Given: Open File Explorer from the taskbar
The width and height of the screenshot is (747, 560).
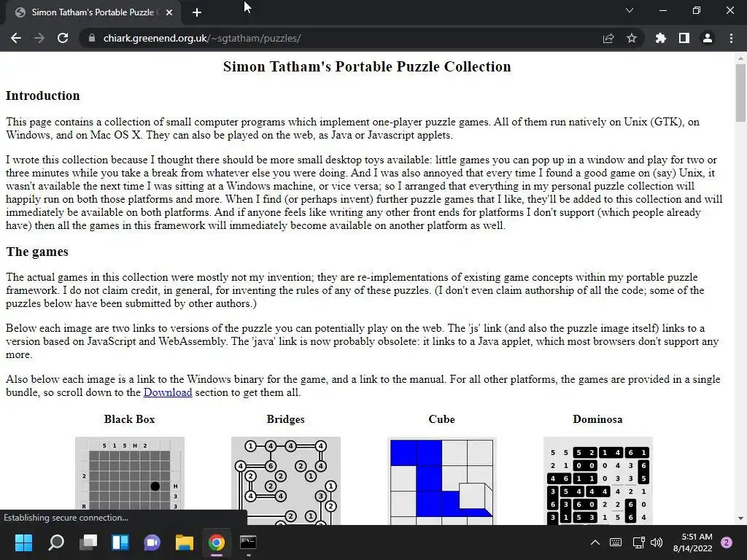Looking at the screenshot, I should coord(185,542).
